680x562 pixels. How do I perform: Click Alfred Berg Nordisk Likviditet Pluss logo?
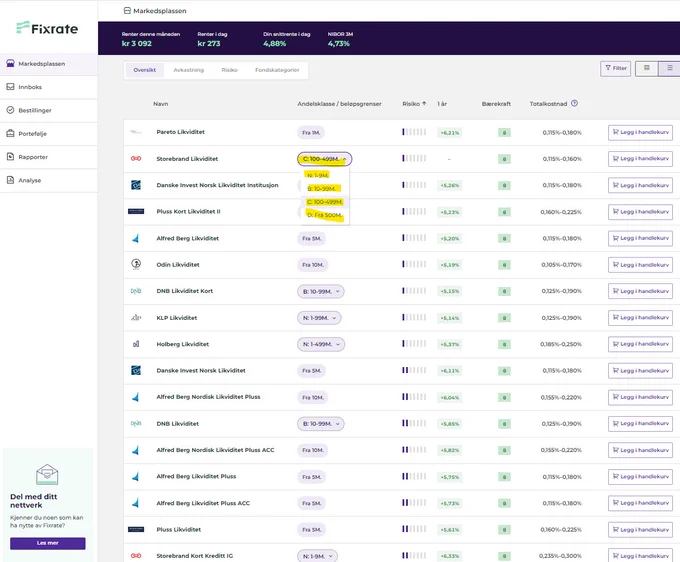[x=136, y=397]
